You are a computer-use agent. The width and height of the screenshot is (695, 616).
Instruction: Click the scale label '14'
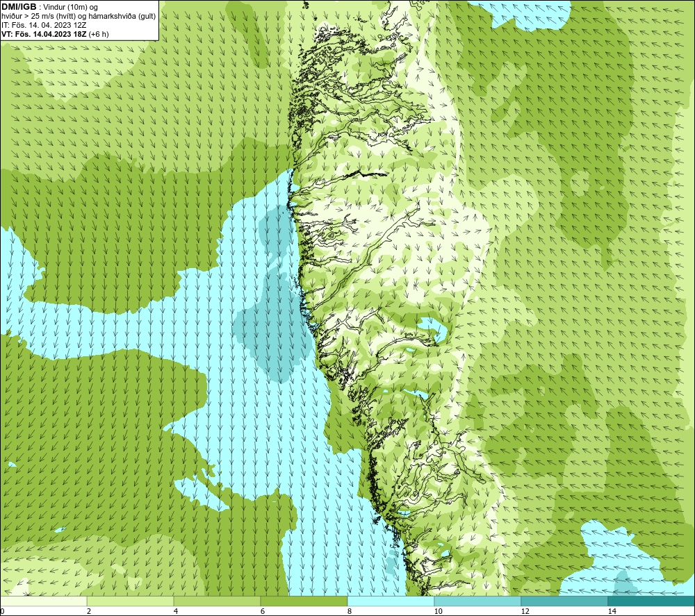point(612,612)
